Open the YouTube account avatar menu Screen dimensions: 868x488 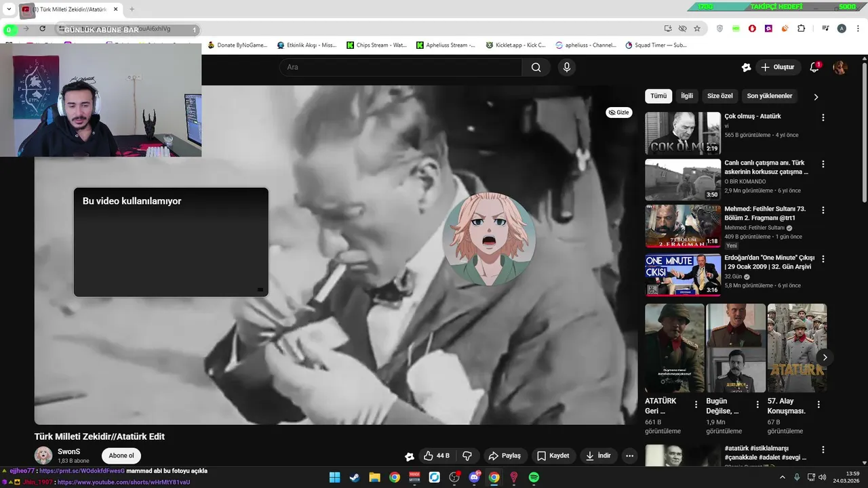[x=840, y=67]
